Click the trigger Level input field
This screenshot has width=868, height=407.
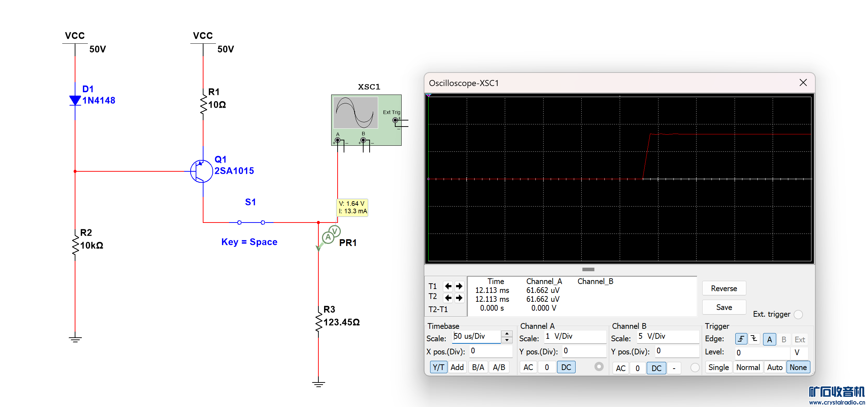pos(761,353)
